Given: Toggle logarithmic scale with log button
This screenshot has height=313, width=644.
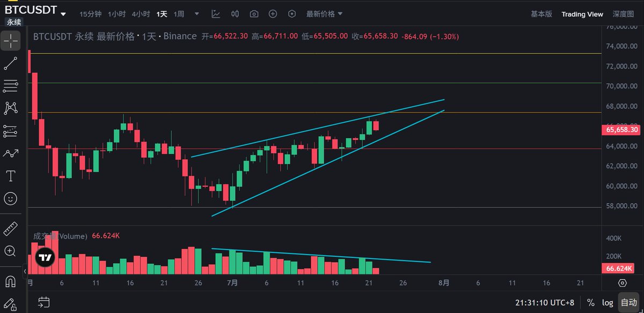Looking at the screenshot, I should click(607, 302).
